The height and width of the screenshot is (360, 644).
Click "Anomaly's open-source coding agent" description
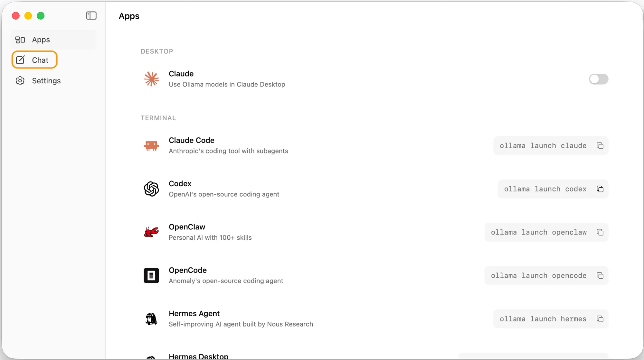pos(226,281)
